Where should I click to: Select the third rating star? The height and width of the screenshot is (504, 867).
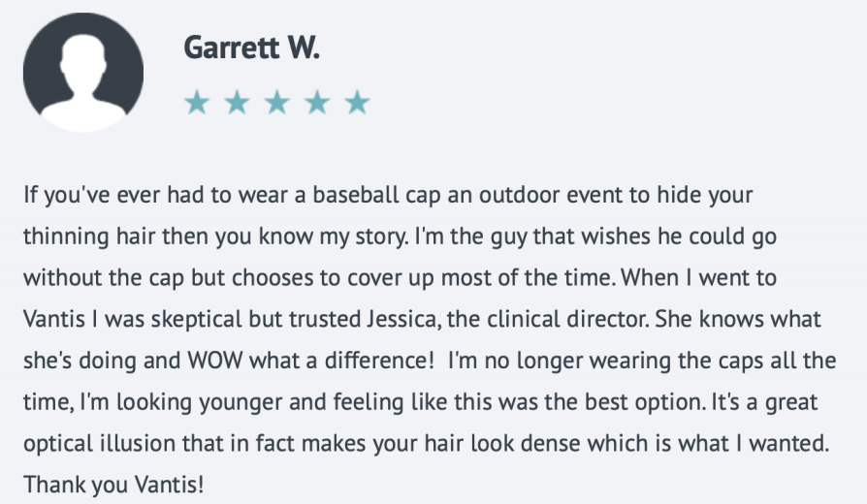coord(277,103)
